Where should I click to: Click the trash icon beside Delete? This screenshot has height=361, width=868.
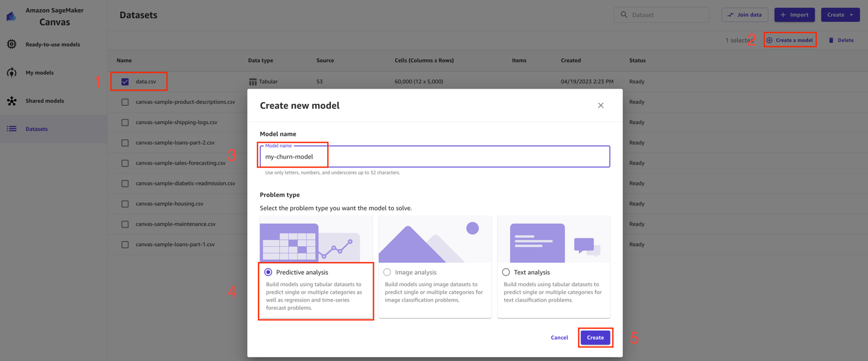[831, 40]
